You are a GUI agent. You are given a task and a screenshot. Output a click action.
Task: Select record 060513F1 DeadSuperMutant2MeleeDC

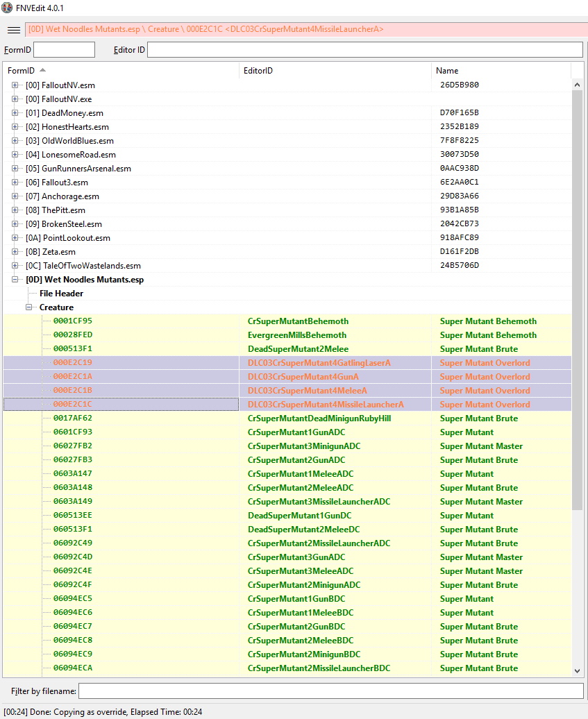pyautogui.click(x=287, y=529)
